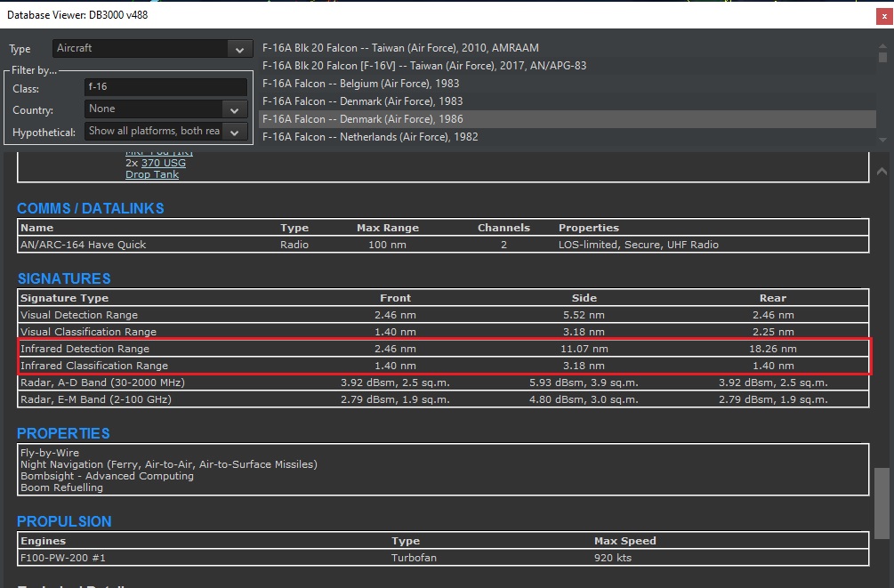Click the F100-PW-200 #1 engine entry
Screen dimensions: 894x588
pyautogui.click(x=63, y=558)
